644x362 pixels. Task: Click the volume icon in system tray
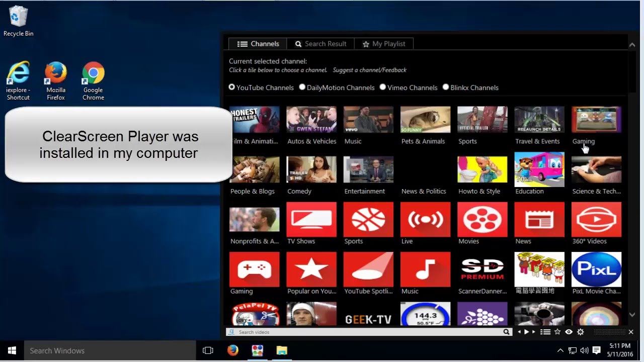pyautogui.click(x=584, y=350)
